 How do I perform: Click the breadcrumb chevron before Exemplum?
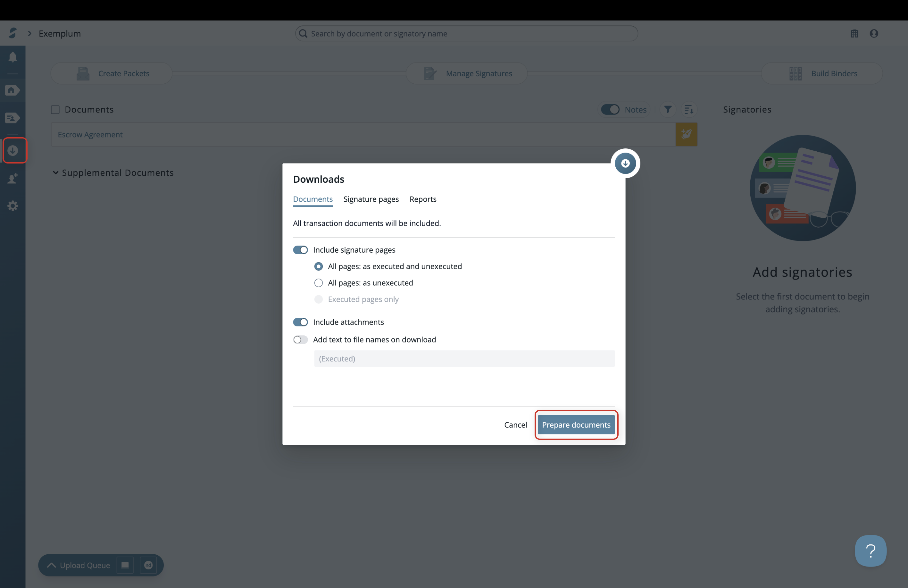pyautogui.click(x=29, y=34)
